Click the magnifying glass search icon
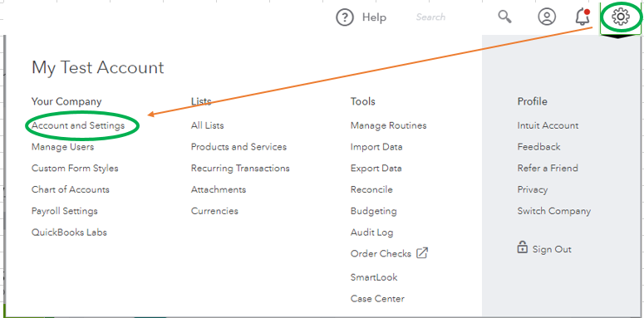Image resolution: width=644 pixels, height=318 pixels. [504, 17]
